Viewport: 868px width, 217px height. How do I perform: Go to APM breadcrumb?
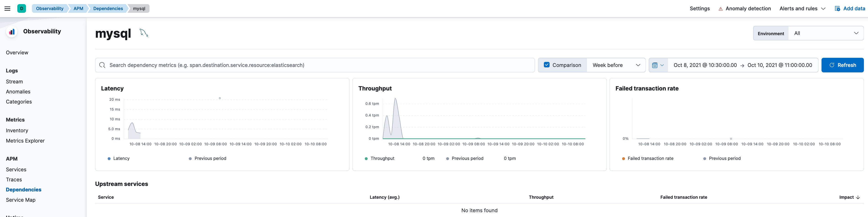(78, 8)
